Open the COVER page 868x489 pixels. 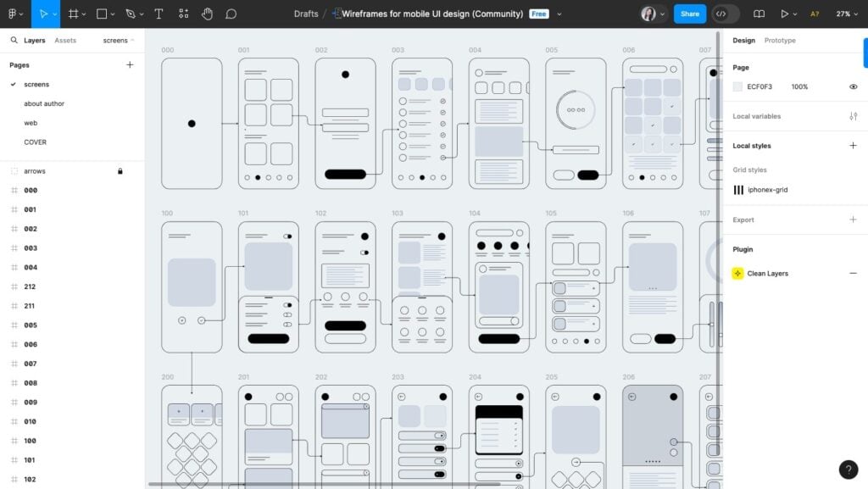coord(35,142)
